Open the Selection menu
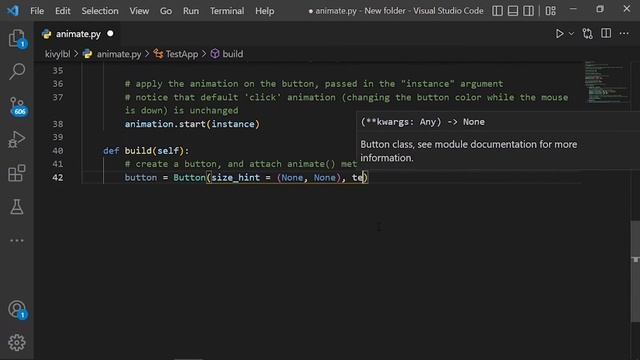 [100, 11]
